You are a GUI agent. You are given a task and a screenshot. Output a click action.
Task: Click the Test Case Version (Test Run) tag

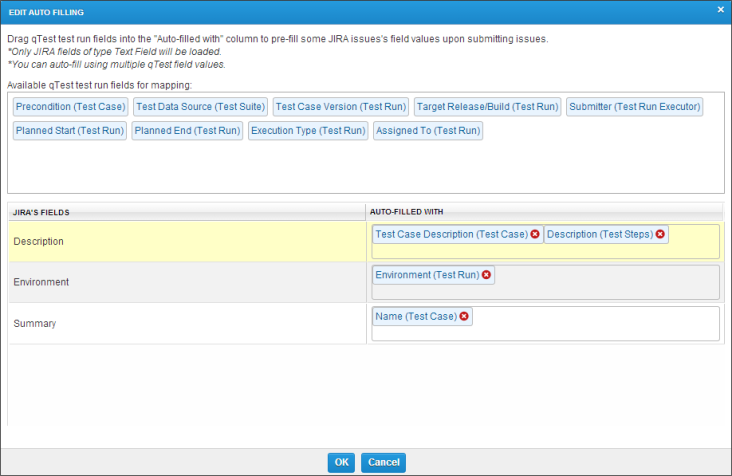pos(340,106)
